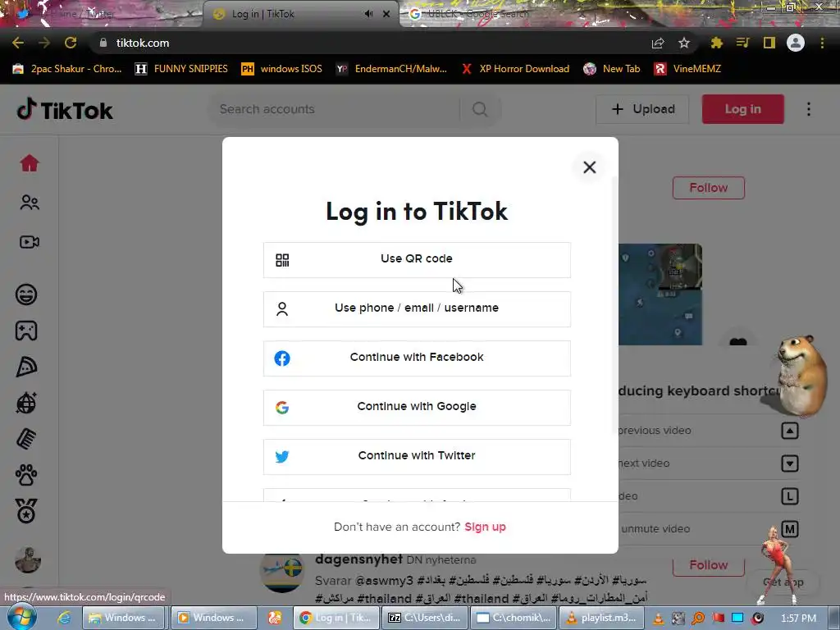This screenshot has height=630, width=840.
Task: Open the Dance disco ball sidebar icon
Action: (x=26, y=403)
